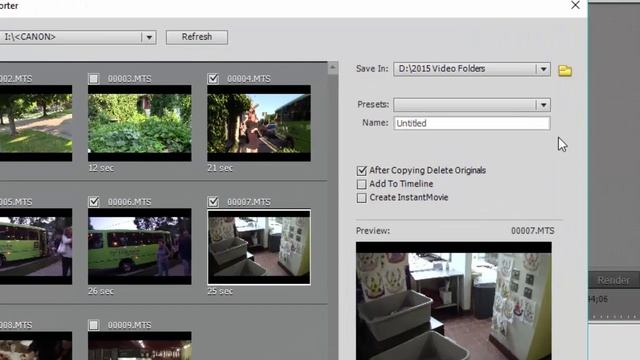Click the 00007.MTS name beside Preview

(x=533, y=231)
